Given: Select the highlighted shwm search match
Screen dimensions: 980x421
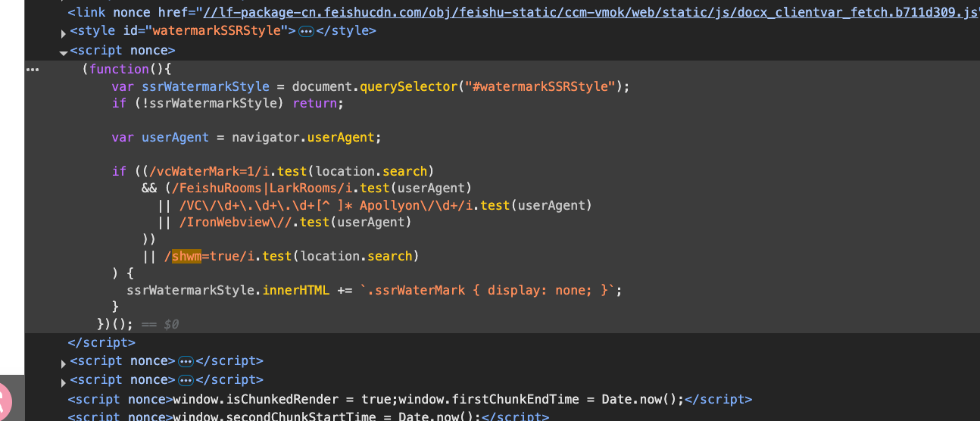Looking at the screenshot, I should [x=186, y=256].
